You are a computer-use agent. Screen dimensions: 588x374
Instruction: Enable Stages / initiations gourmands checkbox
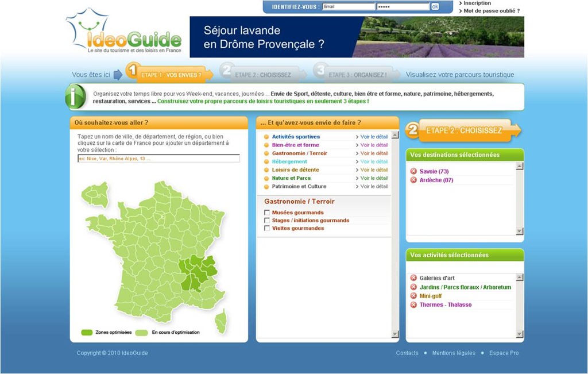tap(267, 221)
